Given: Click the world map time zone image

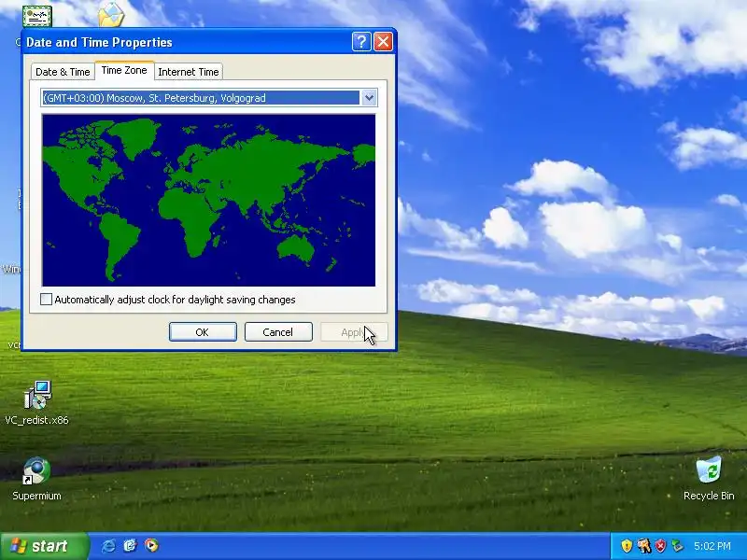Looking at the screenshot, I should click(208, 201).
